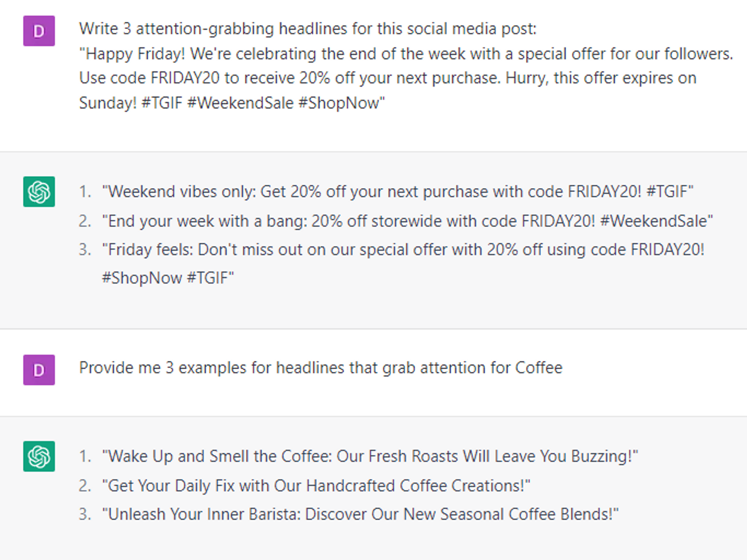Select the 'End your week with a bang' headline

407,221
